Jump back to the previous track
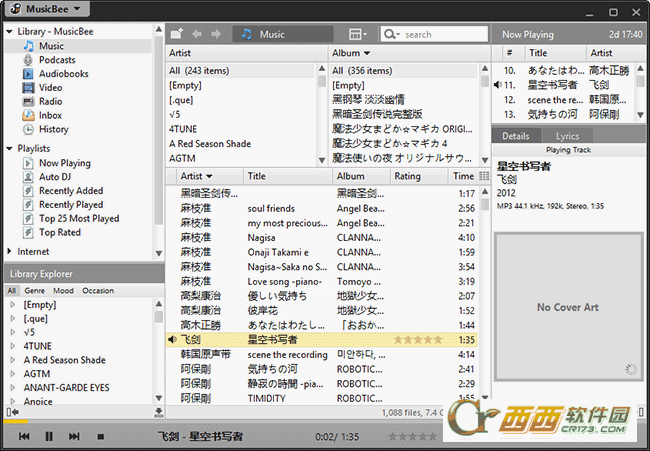This screenshot has width=650, height=451. 23,437
